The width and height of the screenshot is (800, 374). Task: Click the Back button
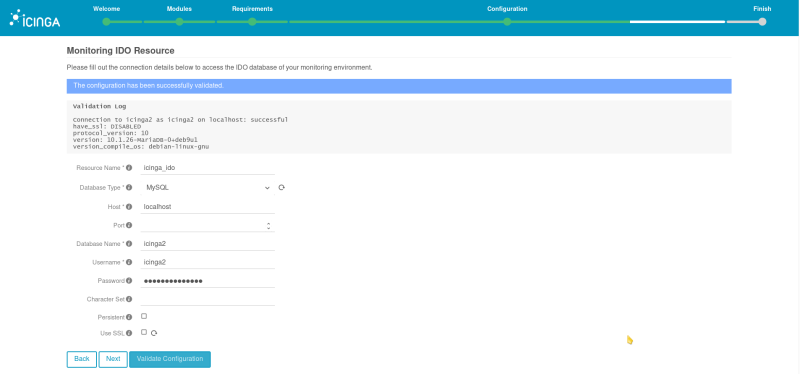[82, 359]
